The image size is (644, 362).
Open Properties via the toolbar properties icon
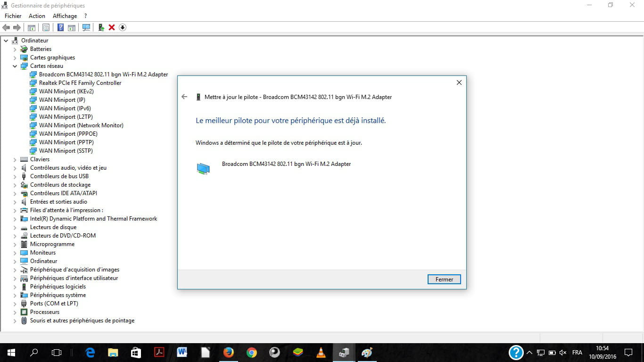click(x=46, y=27)
